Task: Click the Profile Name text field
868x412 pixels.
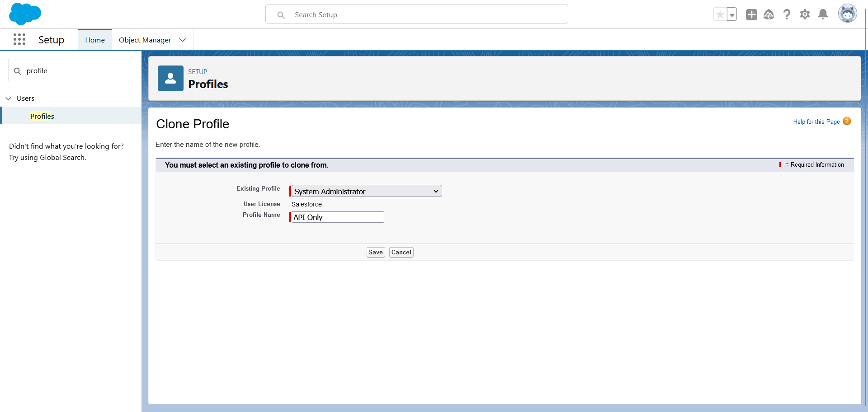Action: tap(338, 217)
